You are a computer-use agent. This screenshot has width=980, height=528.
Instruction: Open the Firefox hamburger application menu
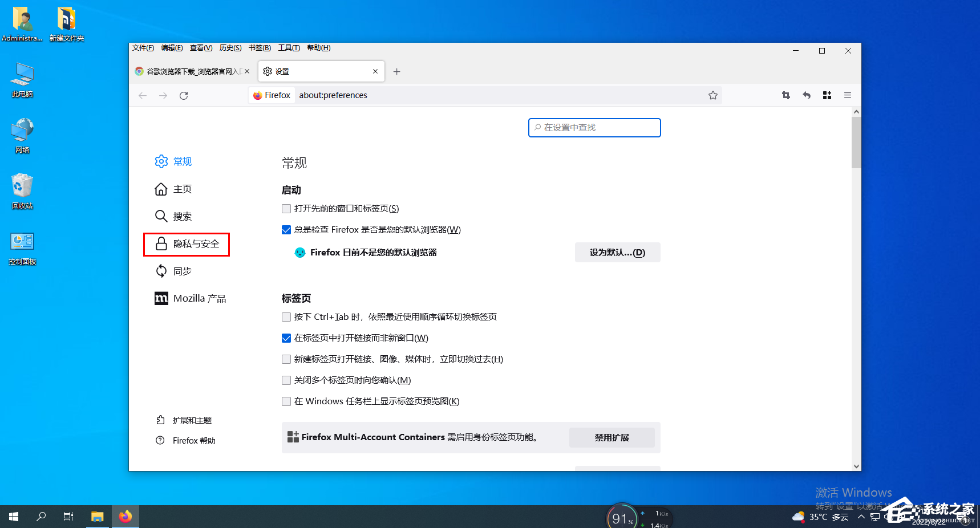[847, 96]
